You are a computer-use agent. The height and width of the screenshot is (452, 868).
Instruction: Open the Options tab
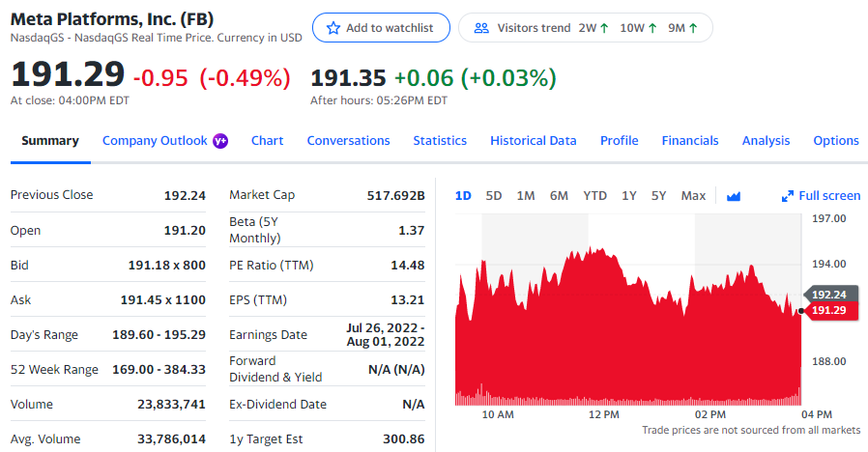pos(836,141)
